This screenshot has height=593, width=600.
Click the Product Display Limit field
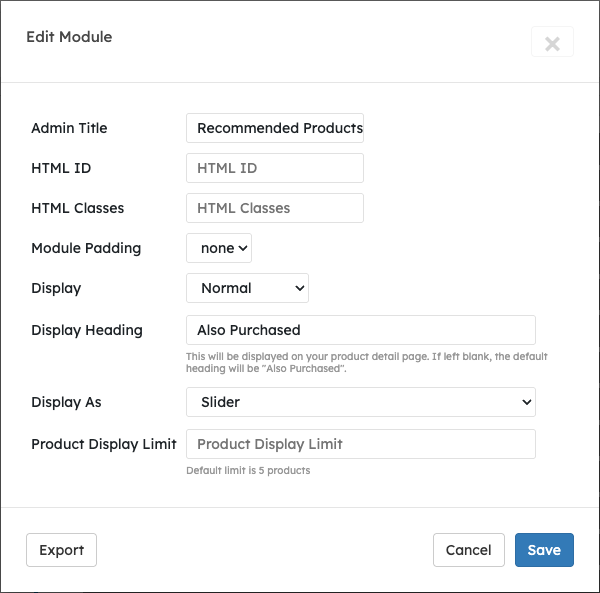361,444
